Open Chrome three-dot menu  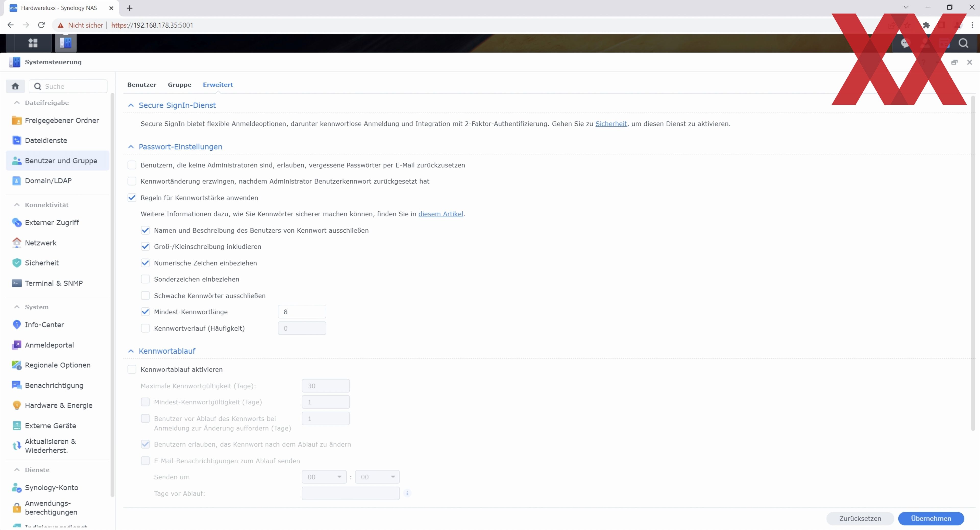click(x=972, y=25)
